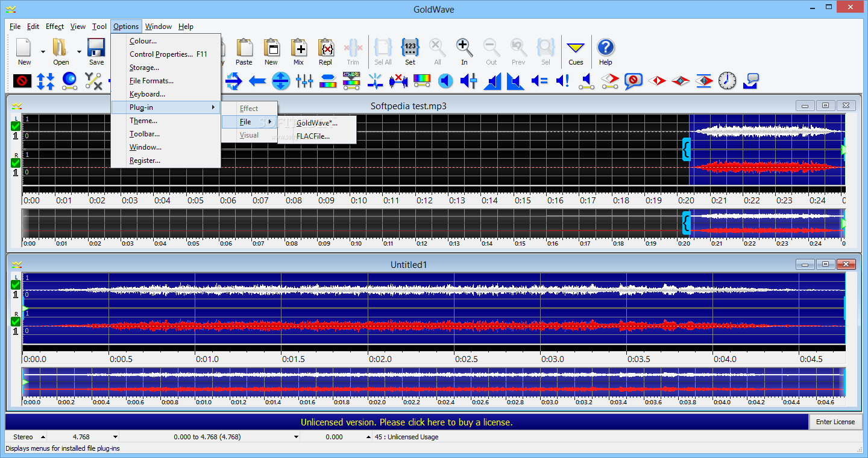Click the Unlicensed version buy license banner
The height and width of the screenshot is (458, 868).
(406, 422)
